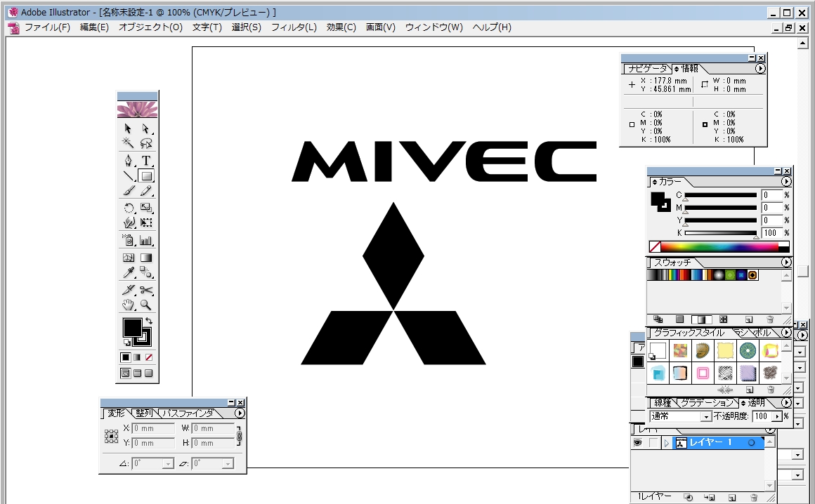Image resolution: width=815 pixels, height=504 pixels.
Task: Choose the Paintbrush tool
Action: coord(129,191)
